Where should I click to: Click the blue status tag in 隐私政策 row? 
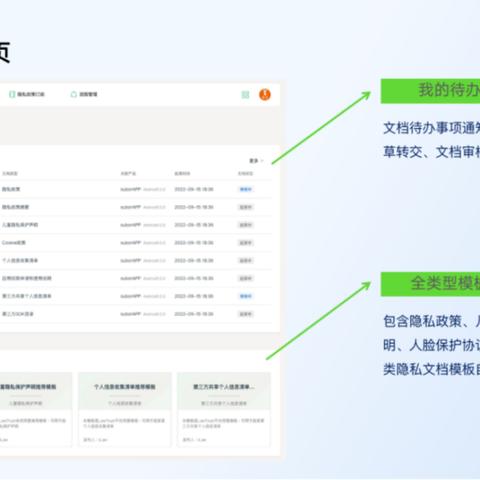[x=246, y=189]
